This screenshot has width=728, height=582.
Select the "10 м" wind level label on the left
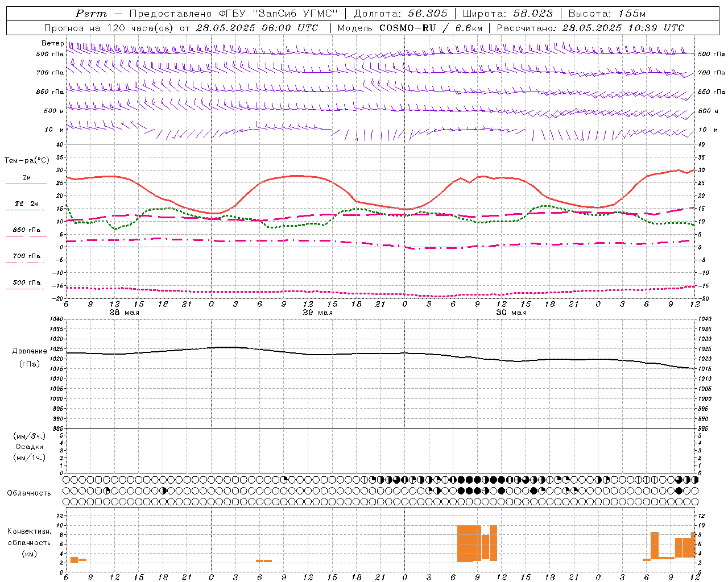[55, 130]
